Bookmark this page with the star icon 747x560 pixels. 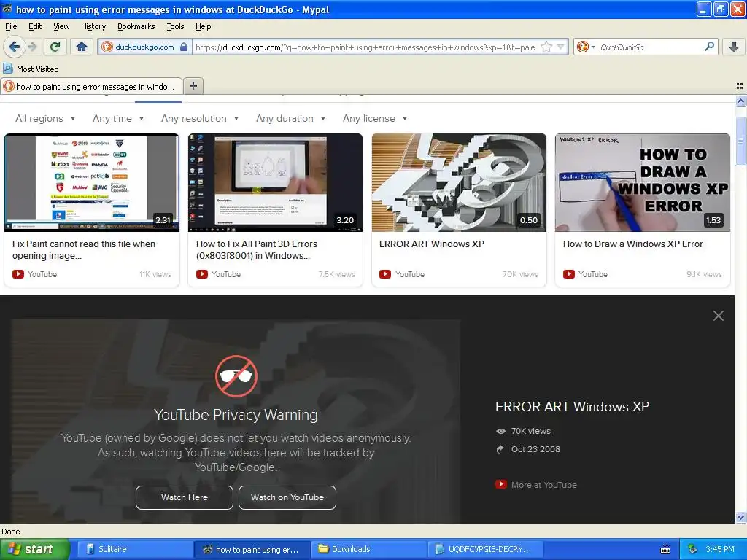pyautogui.click(x=546, y=47)
